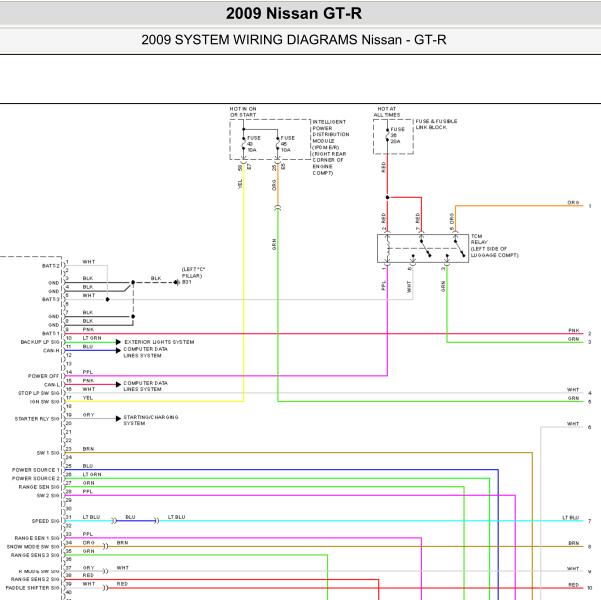Click the 'STARTER RLY SIG' pin label
The width and height of the screenshot is (601, 600).
coord(37,419)
